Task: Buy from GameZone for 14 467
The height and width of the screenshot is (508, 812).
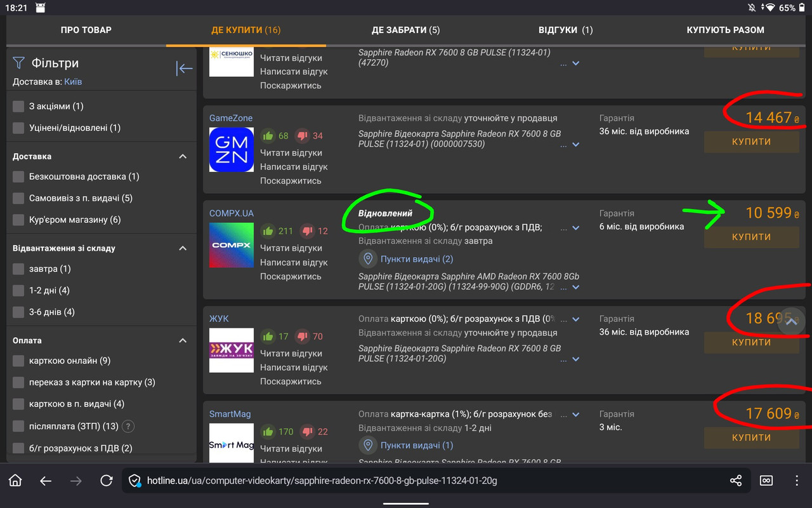Action: point(751,142)
